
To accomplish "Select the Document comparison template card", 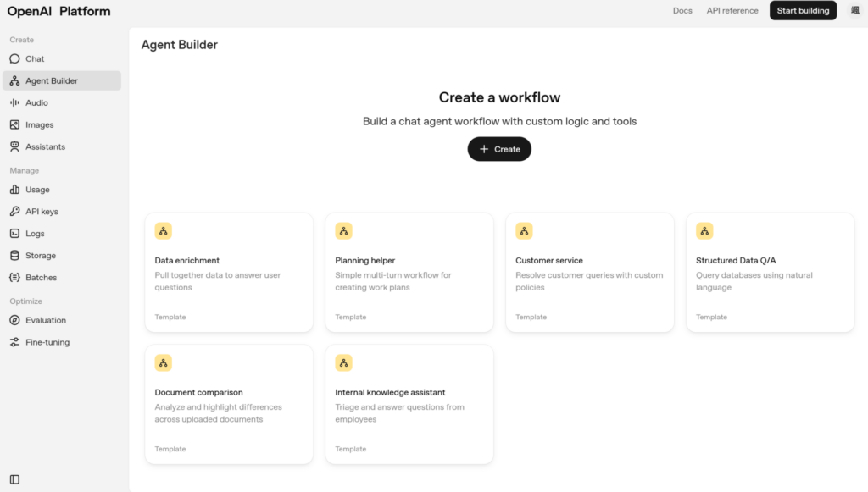I will [x=229, y=404].
